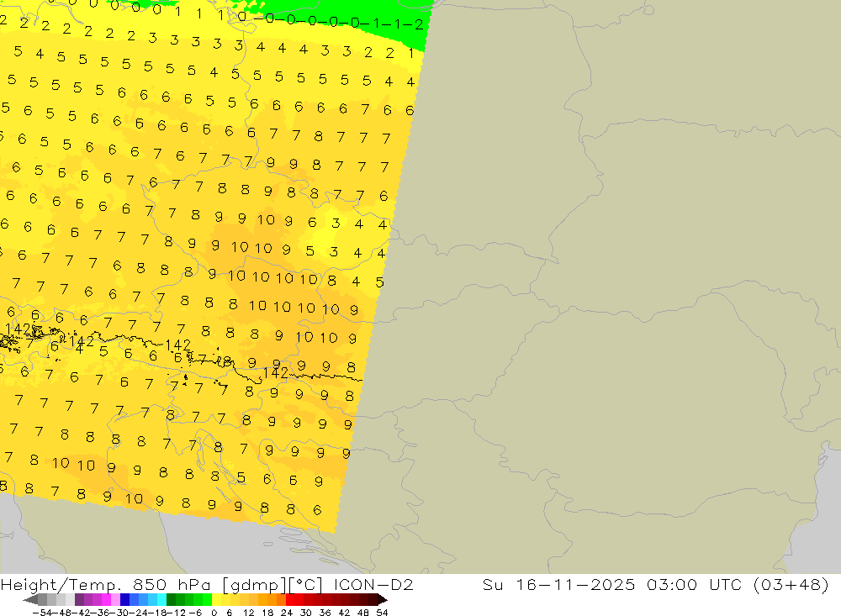The height and width of the screenshot is (616, 841).
Task: Click the '[gdmp]' unit text
Action: click(x=254, y=585)
